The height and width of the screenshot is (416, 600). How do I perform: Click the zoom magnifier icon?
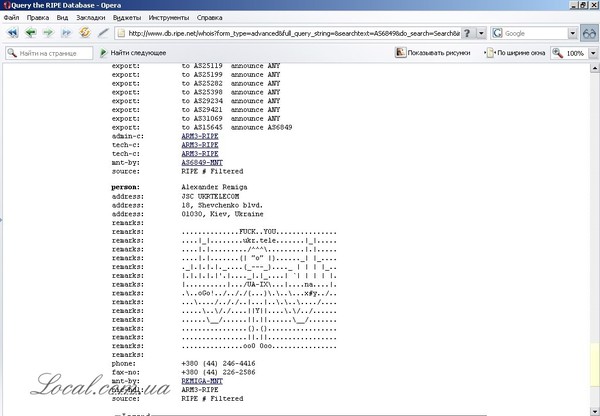tap(558, 53)
